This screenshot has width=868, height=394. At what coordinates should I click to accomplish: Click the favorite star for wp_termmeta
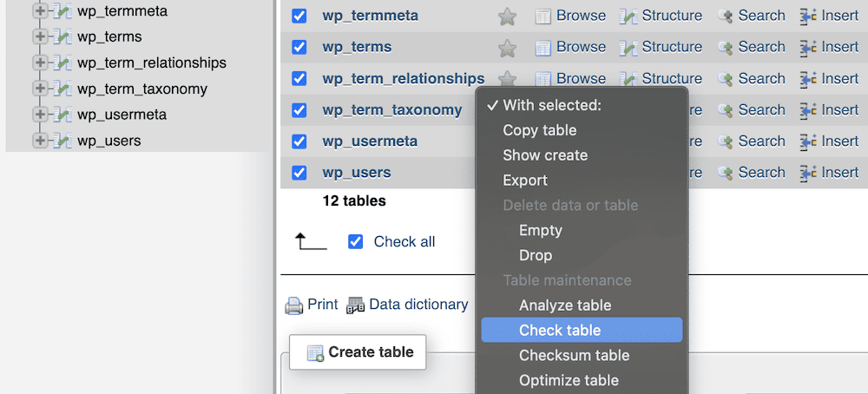click(508, 16)
